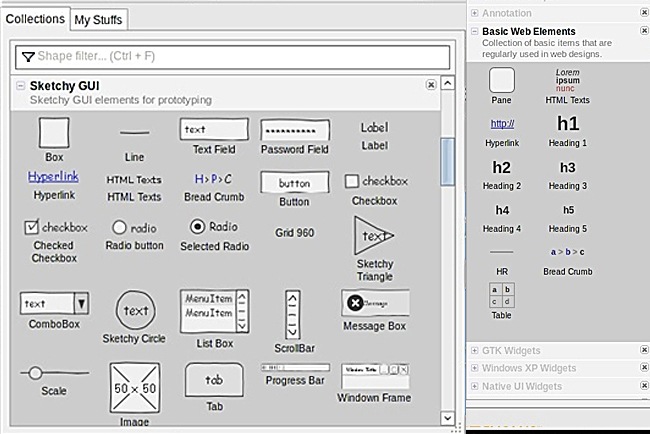Expand the Windows XP Widgets collection
650x434 pixels.
pyautogui.click(x=473, y=368)
